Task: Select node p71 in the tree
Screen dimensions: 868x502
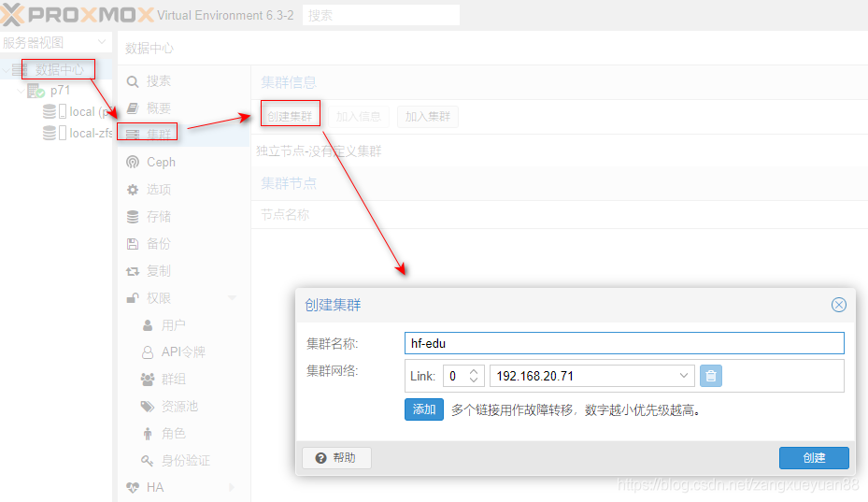Action: [60, 91]
